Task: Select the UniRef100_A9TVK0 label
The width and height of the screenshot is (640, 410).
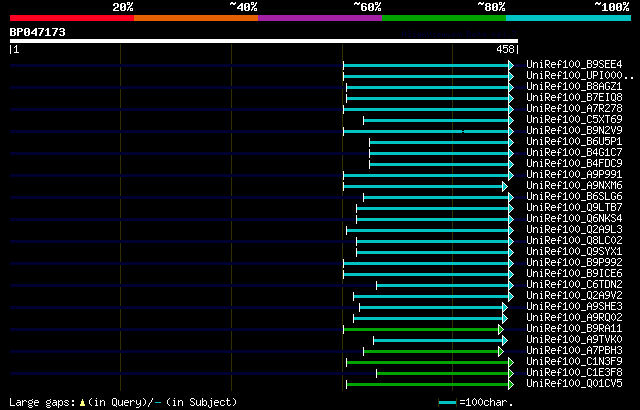Action: pos(574,340)
